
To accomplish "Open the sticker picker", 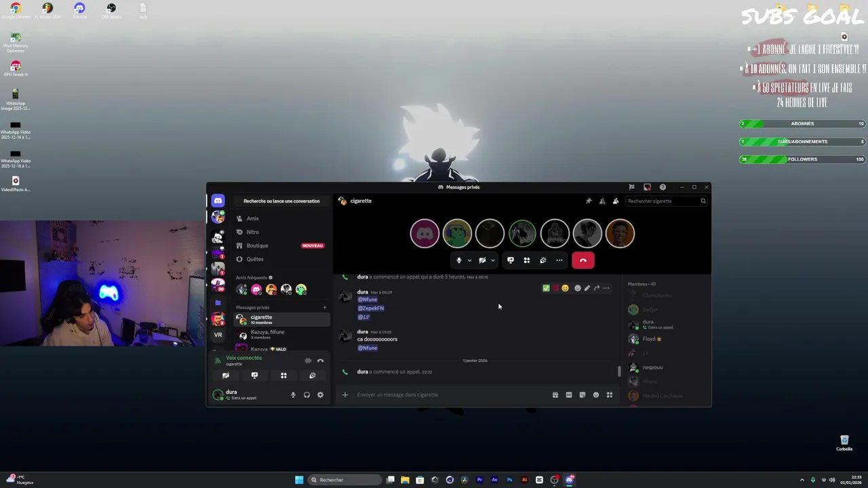I will (583, 394).
